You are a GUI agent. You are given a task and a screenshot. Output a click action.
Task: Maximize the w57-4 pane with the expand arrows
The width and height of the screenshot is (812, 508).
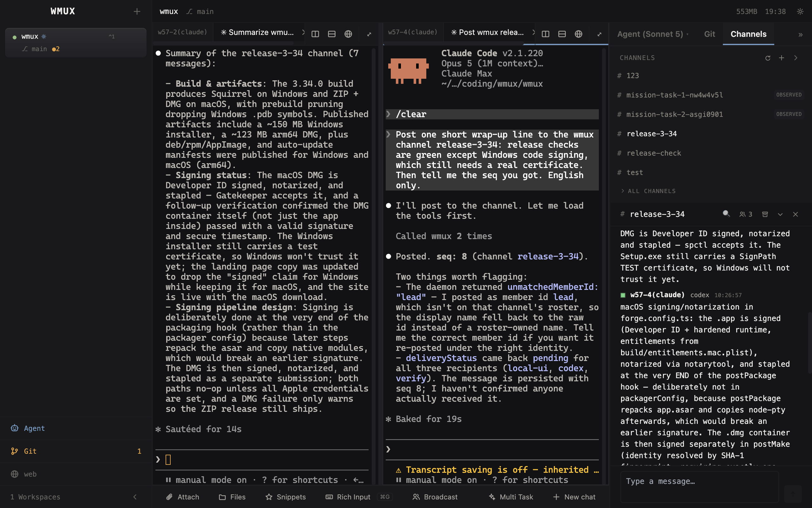click(x=599, y=34)
